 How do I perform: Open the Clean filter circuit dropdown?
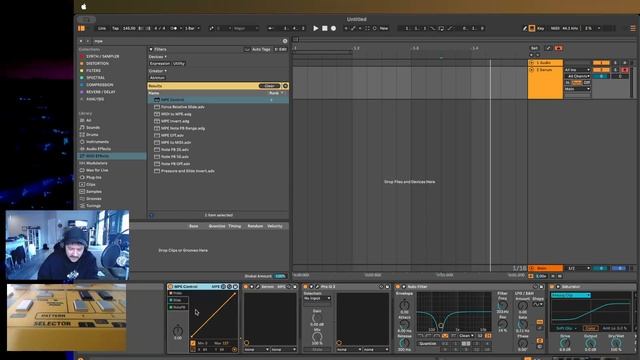pos(467,336)
